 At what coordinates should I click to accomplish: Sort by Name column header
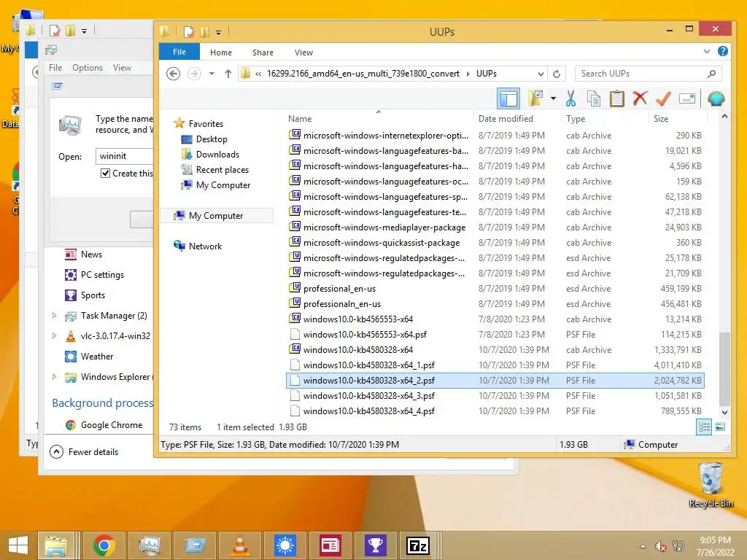tap(300, 119)
